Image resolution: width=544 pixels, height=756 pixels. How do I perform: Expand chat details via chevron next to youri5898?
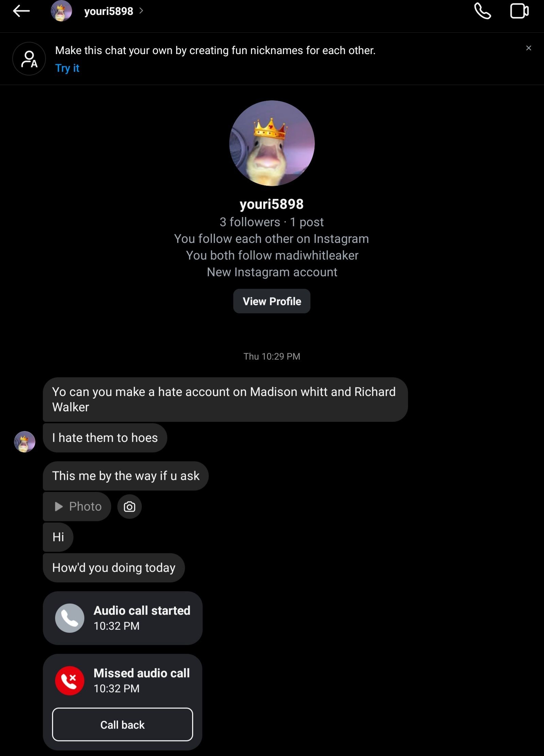click(141, 11)
